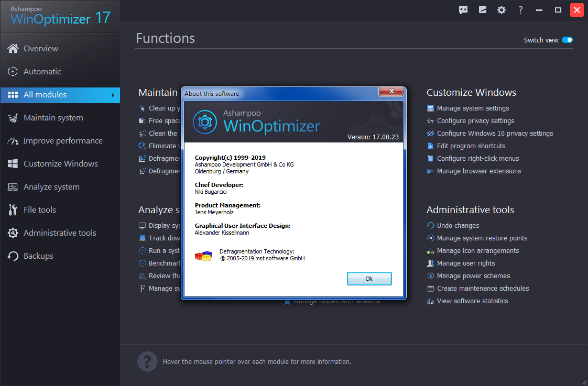The image size is (588, 386).
Task: Select the Automatic sidebar icon
Action: tap(13, 72)
